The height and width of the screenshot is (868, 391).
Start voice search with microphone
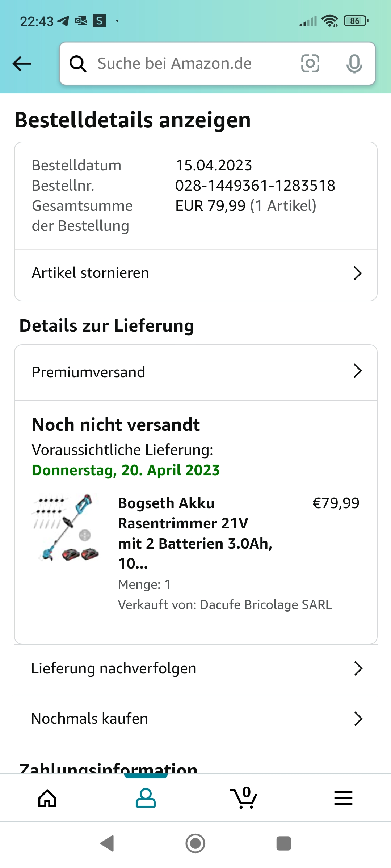click(x=354, y=64)
